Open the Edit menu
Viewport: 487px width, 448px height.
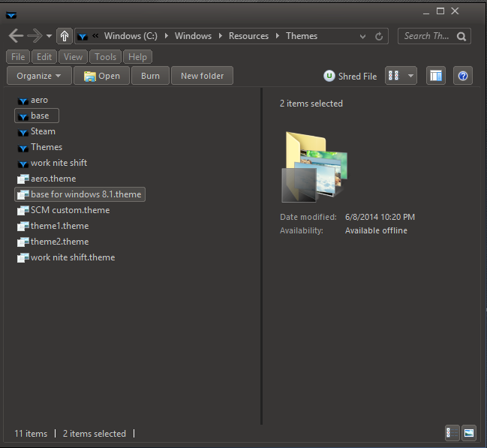click(44, 57)
